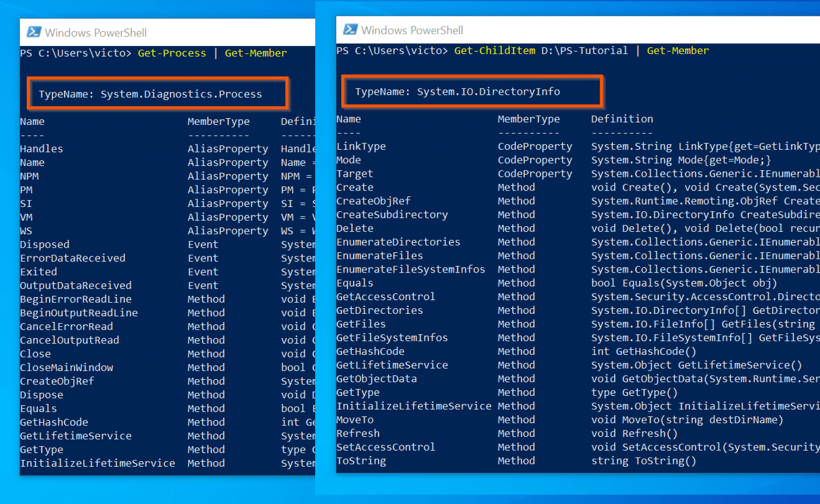Viewport: 820px width, 504px height.
Task: Click 'OutputDataReceived' row in left window
Action: [76, 285]
